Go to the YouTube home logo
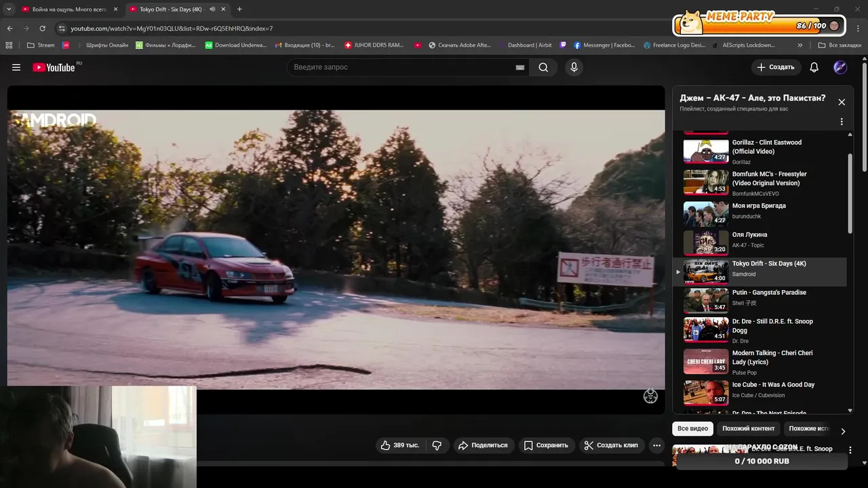This screenshot has width=868, height=488. tap(54, 67)
